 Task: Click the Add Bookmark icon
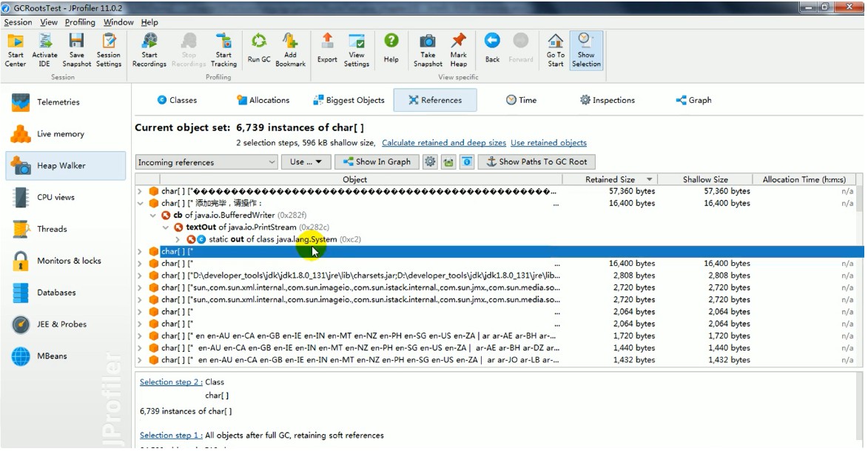[x=291, y=50]
